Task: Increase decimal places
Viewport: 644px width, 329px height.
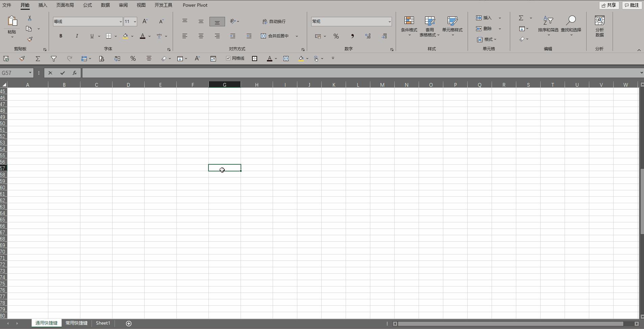Action: click(368, 36)
